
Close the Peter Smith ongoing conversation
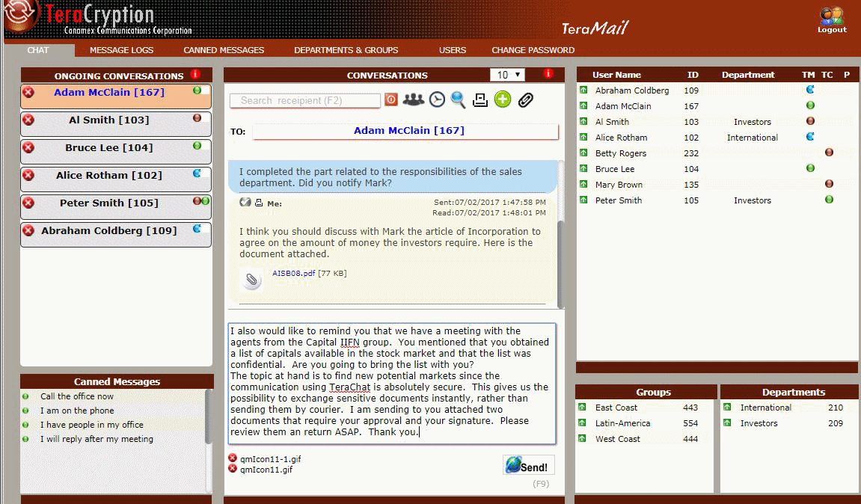pyautogui.click(x=28, y=203)
